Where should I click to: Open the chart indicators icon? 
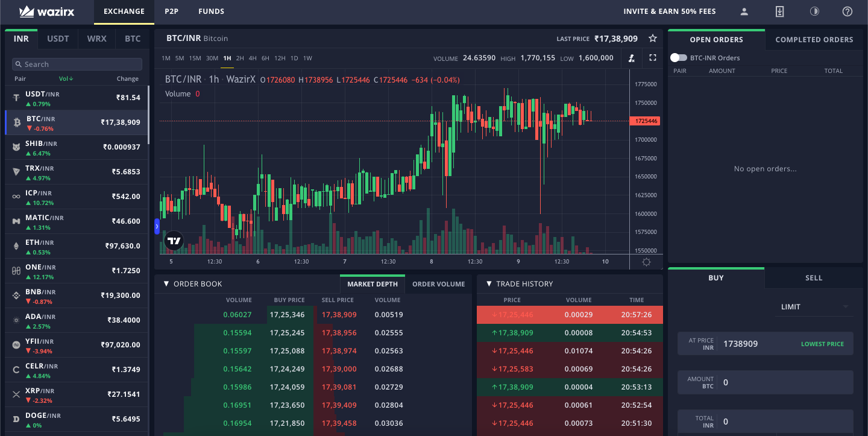(631, 58)
